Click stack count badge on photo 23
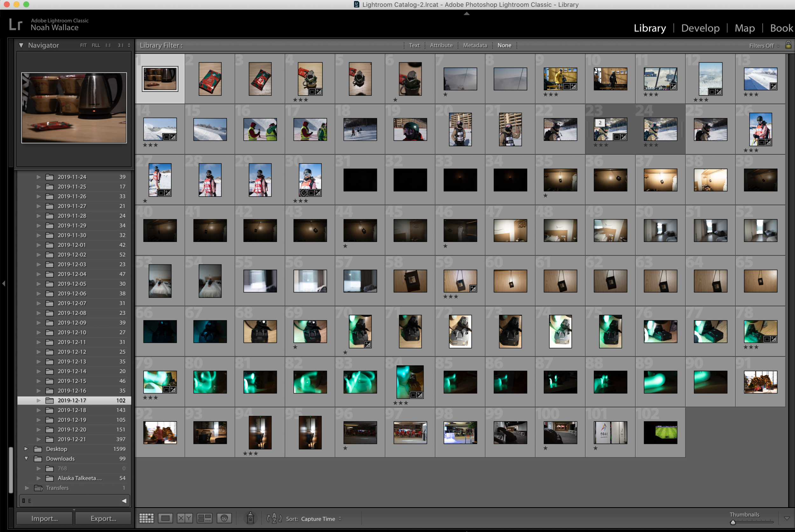 coord(600,123)
